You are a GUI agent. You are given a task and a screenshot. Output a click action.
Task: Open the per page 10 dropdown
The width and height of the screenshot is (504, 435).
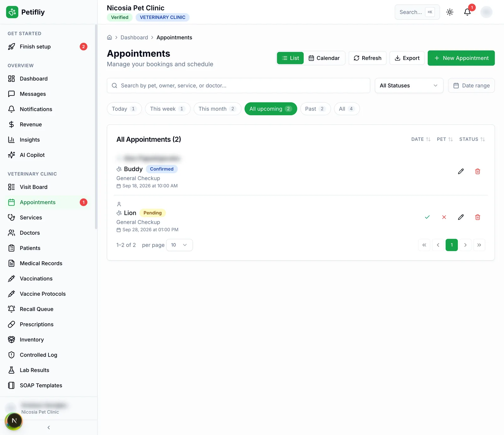179,245
